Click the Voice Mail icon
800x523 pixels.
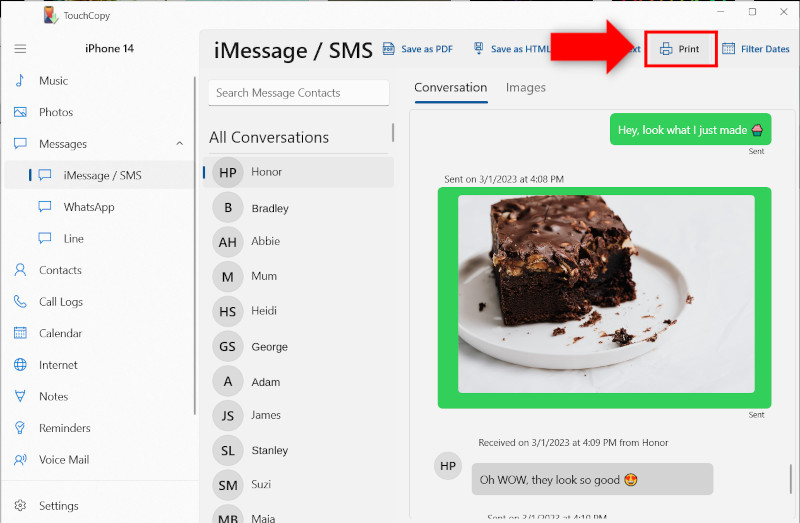pos(20,460)
